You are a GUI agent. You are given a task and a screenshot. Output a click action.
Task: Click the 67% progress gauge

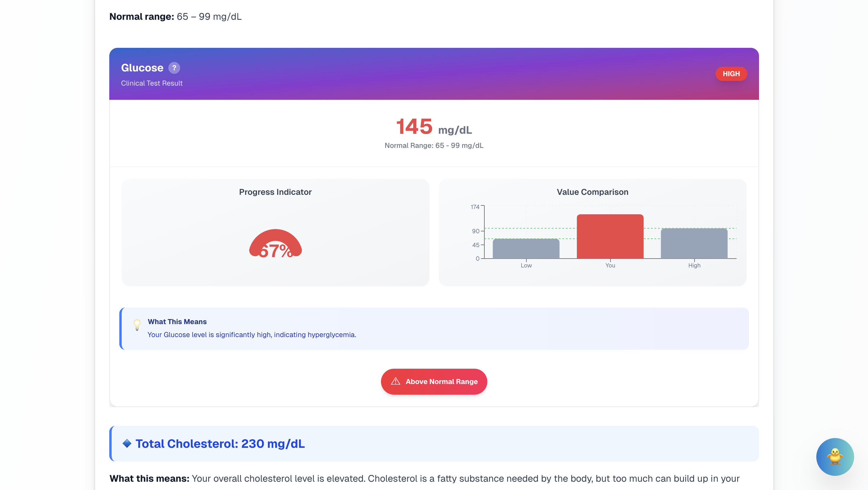pyautogui.click(x=275, y=244)
